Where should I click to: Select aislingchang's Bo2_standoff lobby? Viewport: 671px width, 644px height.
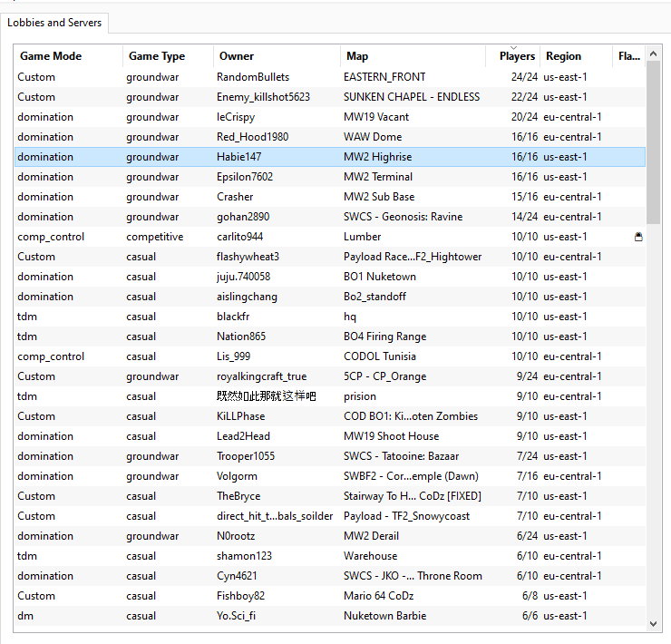[330, 297]
